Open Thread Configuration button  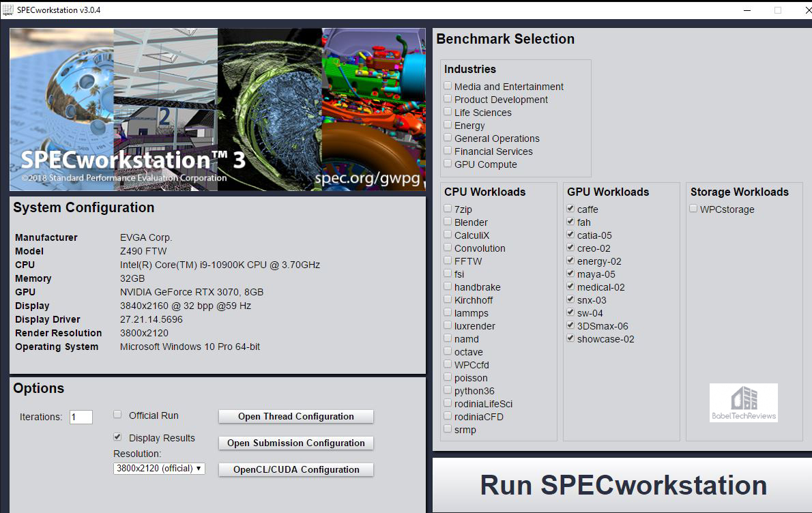click(x=295, y=416)
